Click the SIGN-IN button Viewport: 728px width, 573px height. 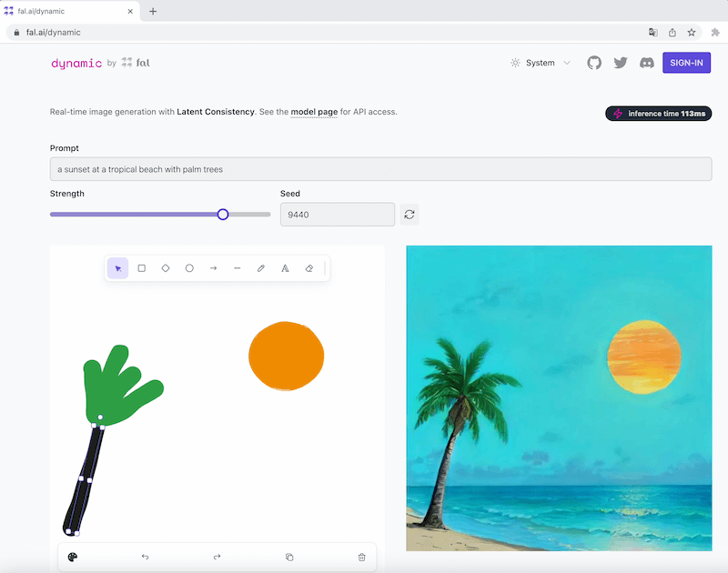686,63
